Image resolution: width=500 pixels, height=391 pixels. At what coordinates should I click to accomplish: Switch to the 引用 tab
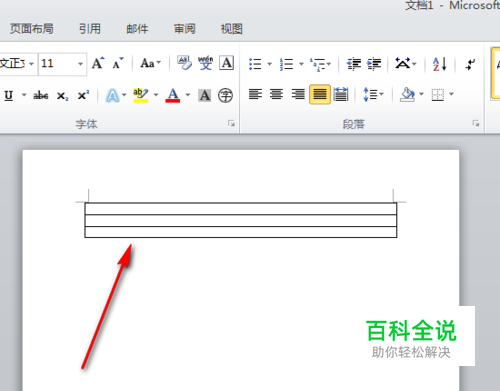(90, 29)
